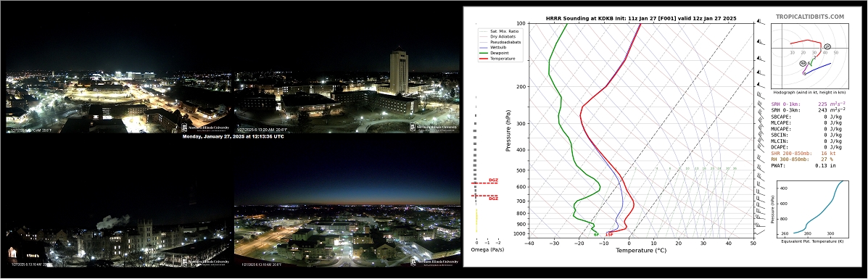Image resolution: width=868 pixels, height=279 pixels.
Task: Click the upper red DGZ marker label
Action: 493,180
